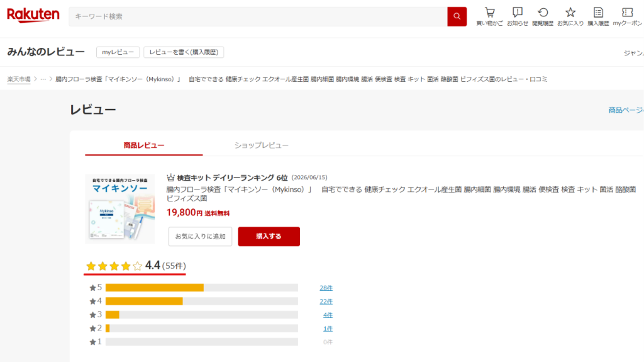644x362 pixels.
Task: Open the 28件 five-star reviews link
Action: pyautogui.click(x=326, y=288)
